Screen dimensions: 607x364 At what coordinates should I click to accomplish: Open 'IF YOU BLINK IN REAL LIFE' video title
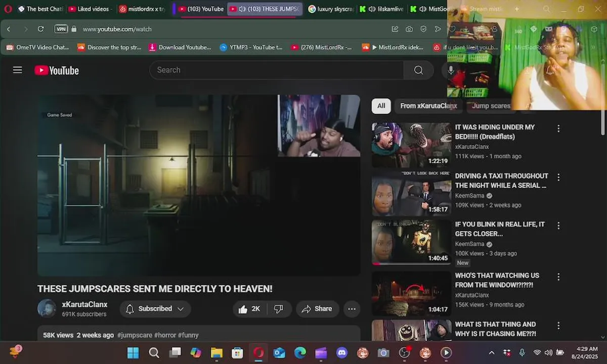click(500, 229)
